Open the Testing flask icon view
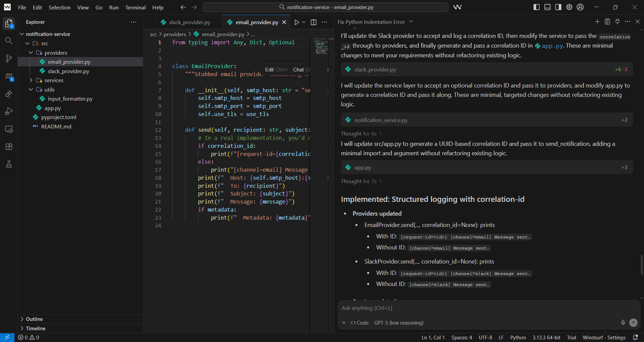Image resolution: width=644 pixels, height=342 pixels. [9, 164]
